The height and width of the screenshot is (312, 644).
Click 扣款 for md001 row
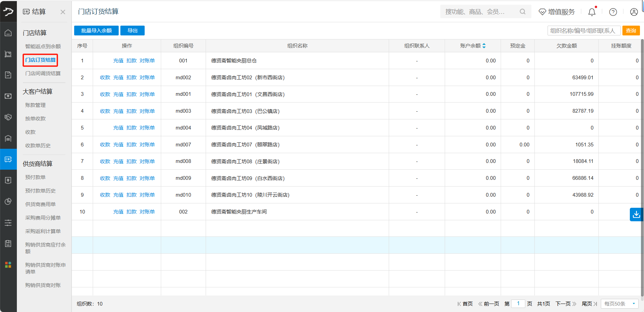coord(131,94)
